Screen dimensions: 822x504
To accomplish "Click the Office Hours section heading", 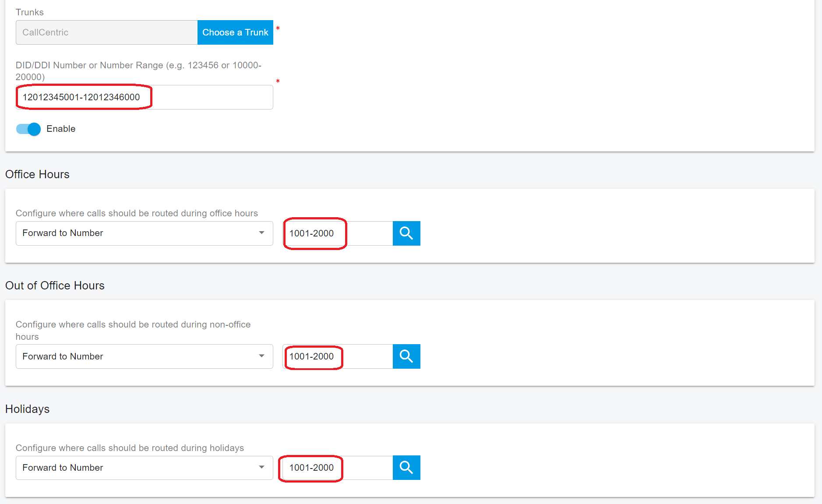I will coord(37,174).
